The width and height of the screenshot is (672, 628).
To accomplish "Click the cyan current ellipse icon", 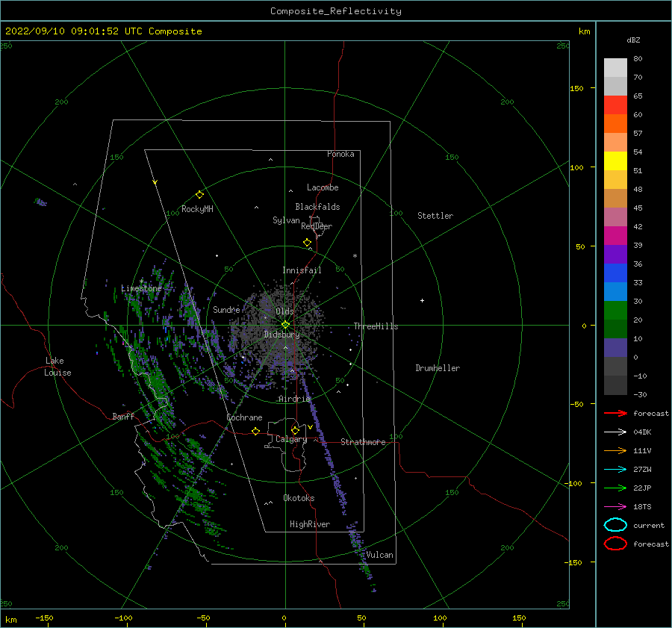I will (615, 525).
